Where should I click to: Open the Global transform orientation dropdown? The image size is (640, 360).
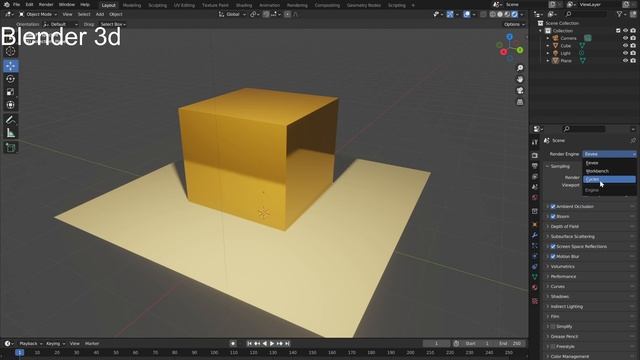[x=233, y=14]
